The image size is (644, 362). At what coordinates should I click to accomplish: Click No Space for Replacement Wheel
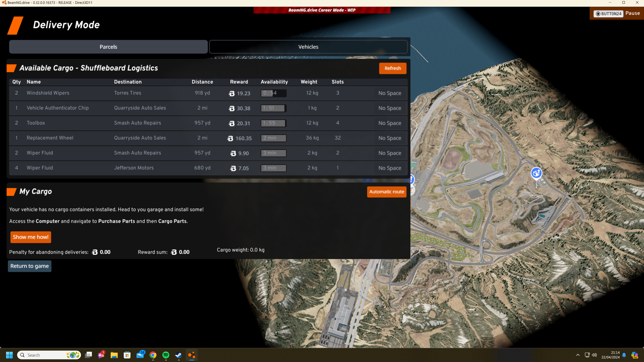[x=389, y=138]
